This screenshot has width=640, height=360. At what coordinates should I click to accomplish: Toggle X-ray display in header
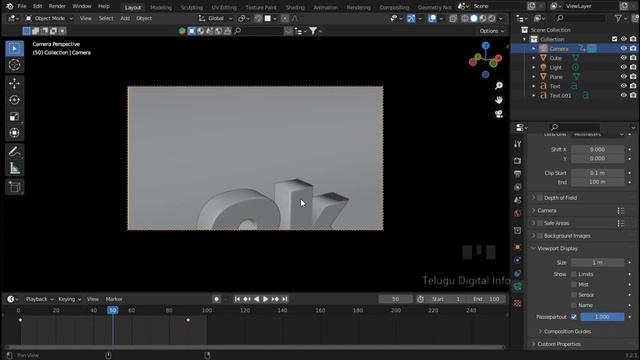pyautogui.click(x=453, y=18)
